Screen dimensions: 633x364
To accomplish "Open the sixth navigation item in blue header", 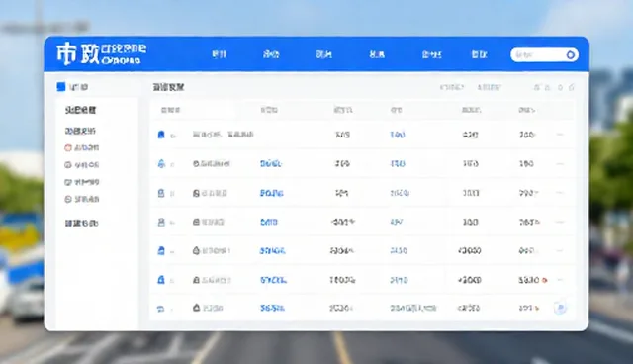I will click(x=479, y=54).
